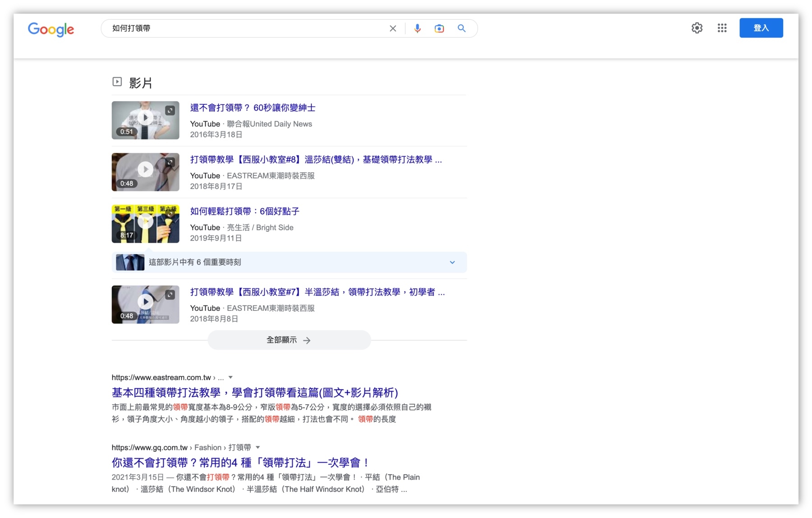Play the 半溫莎結 tutorial video

145,301
